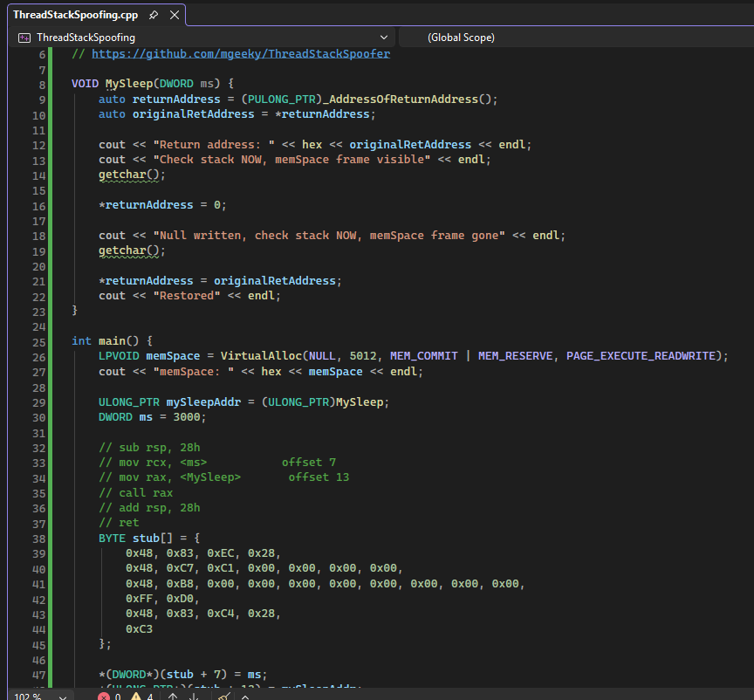Screen dimensions: 754x700
Task: Pin the ThreadStackSpoofing.cpp tab
Action: pos(154,15)
